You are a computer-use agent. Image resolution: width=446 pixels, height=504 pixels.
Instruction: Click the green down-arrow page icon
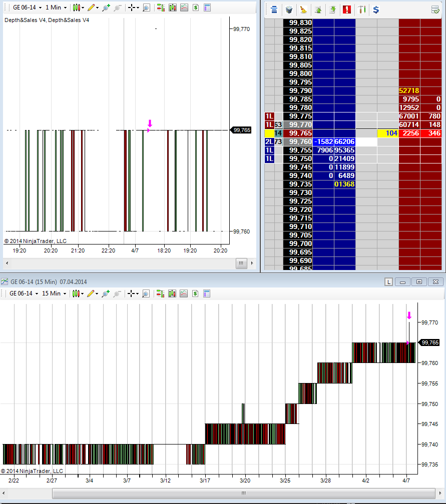coord(332,9)
